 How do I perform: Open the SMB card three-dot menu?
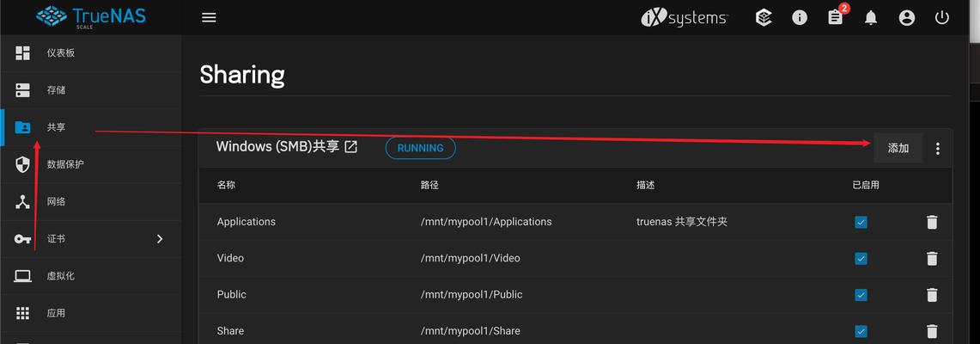click(x=938, y=148)
